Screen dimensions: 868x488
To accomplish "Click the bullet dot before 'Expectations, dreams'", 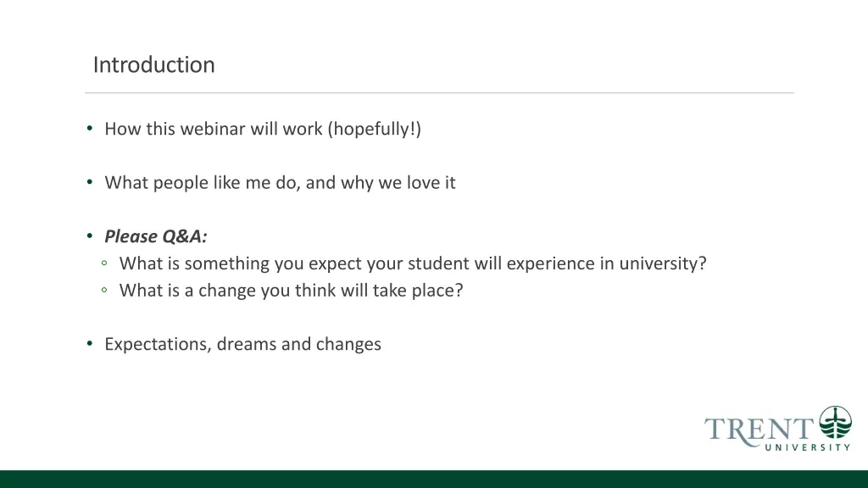I will pyautogui.click(x=90, y=344).
